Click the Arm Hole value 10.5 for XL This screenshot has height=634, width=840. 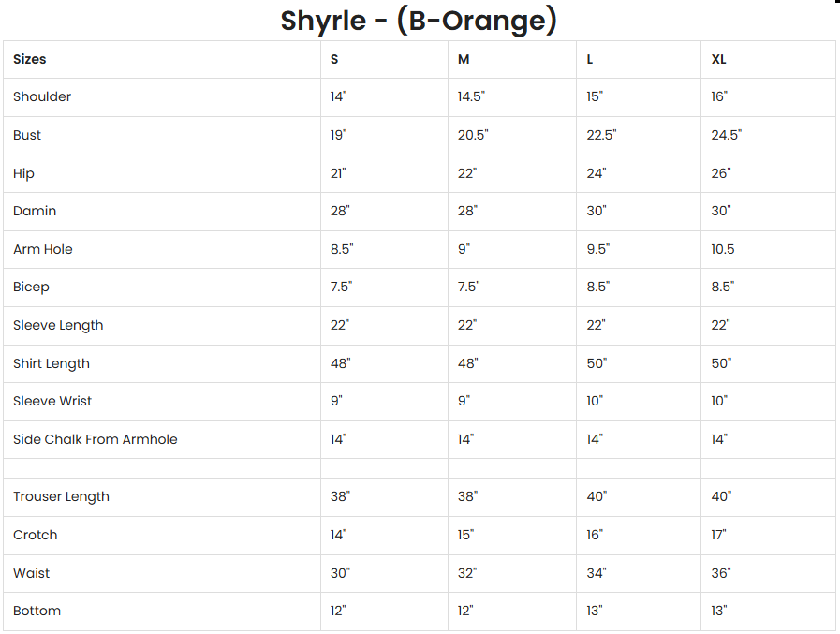(x=723, y=249)
